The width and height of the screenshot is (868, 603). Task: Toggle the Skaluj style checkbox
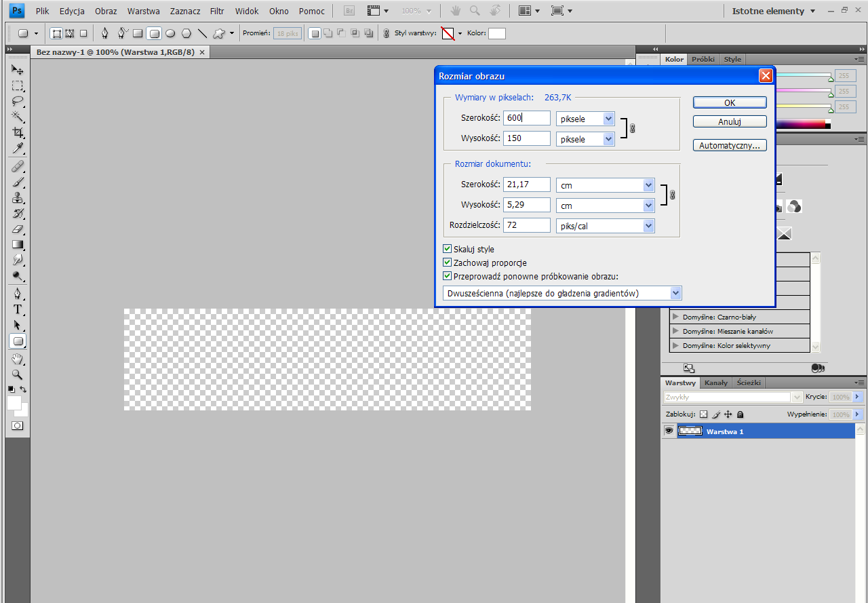point(447,249)
